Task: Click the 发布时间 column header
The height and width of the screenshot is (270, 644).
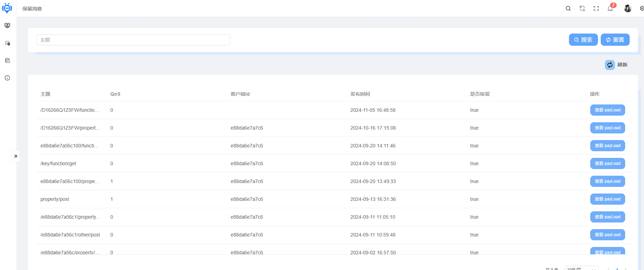Action: 360,94
